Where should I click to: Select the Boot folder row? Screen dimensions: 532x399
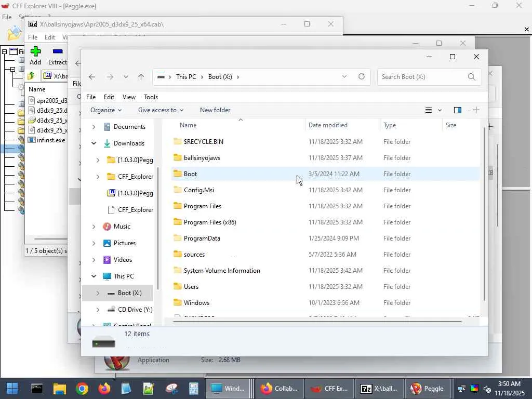pos(326,174)
